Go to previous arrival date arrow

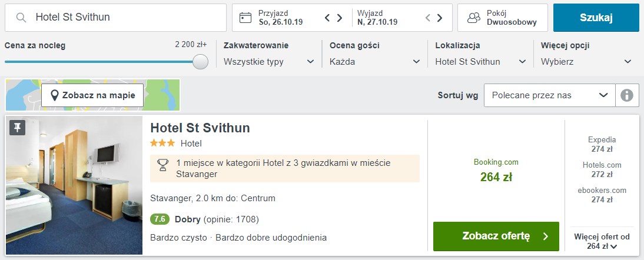pyautogui.click(x=327, y=18)
